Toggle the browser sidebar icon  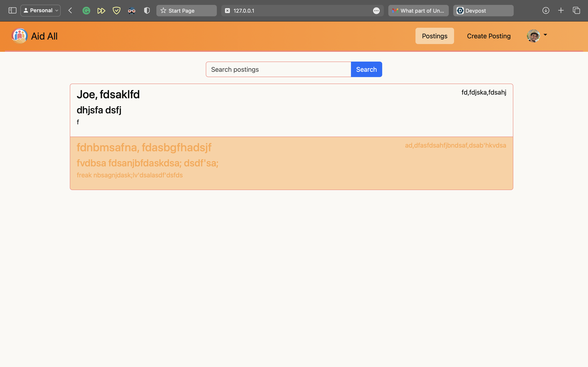coord(12,10)
